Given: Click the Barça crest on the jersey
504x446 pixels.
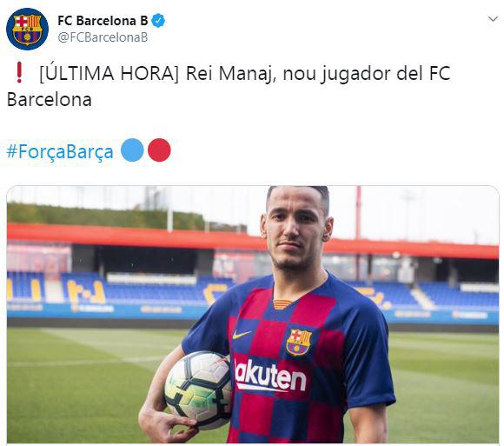Looking at the screenshot, I should tap(299, 342).
